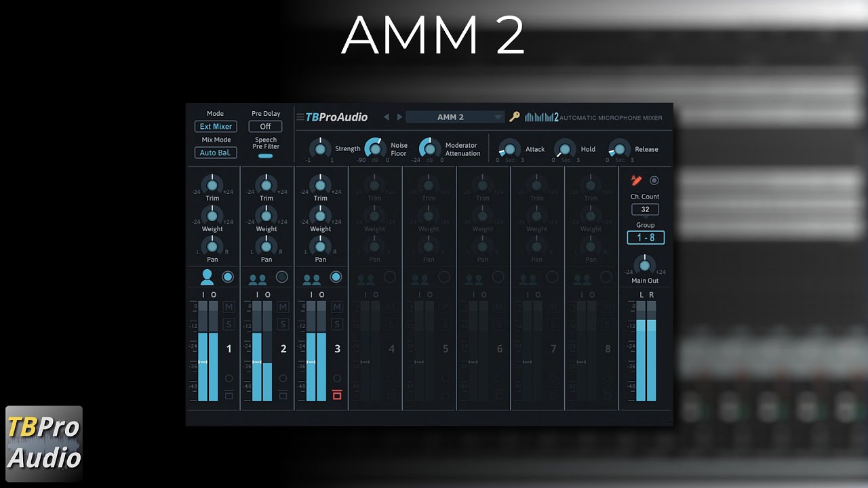Click the AUTOMATIC MICROPHONE MIXER title text

click(x=611, y=118)
